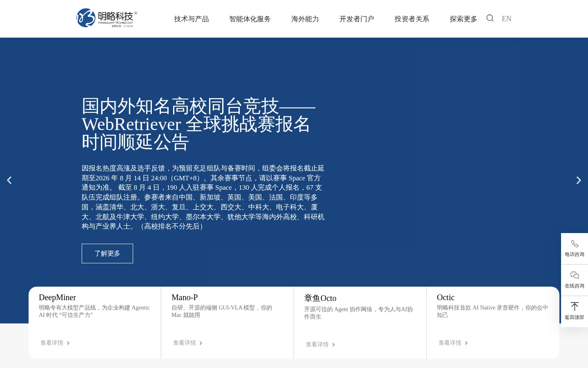Click Octic description 明略科技首款 AI Native
This screenshot has width=588, height=368.
tap(492, 311)
